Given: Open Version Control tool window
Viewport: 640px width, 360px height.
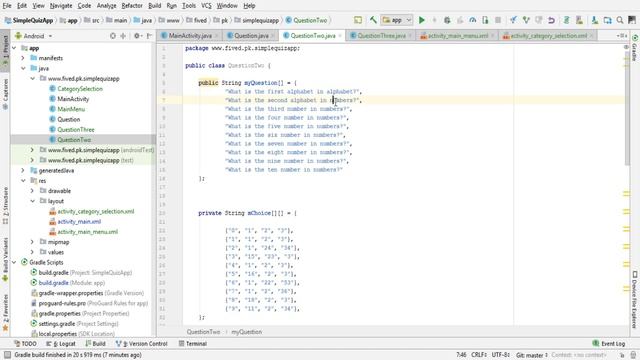Looking at the screenshot, I should (142, 344).
